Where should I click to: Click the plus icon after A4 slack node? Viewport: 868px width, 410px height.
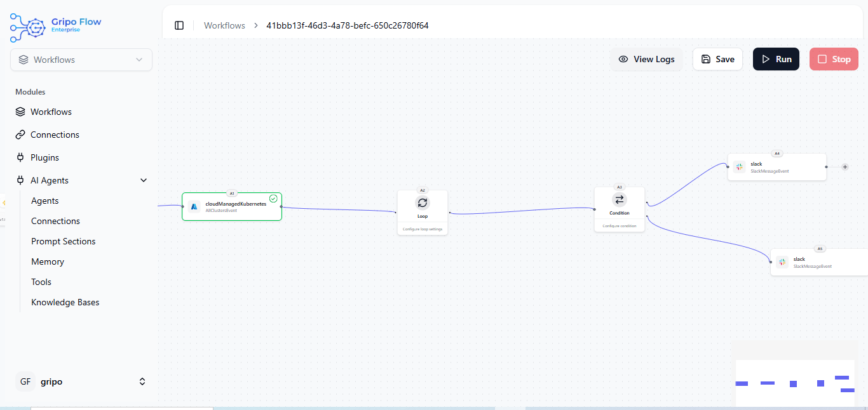coord(845,167)
